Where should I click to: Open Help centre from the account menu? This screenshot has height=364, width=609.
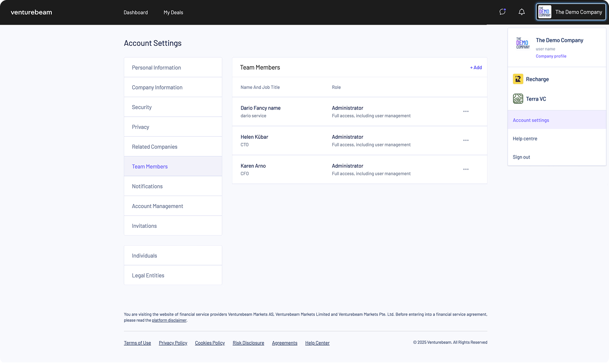click(x=525, y=139)
